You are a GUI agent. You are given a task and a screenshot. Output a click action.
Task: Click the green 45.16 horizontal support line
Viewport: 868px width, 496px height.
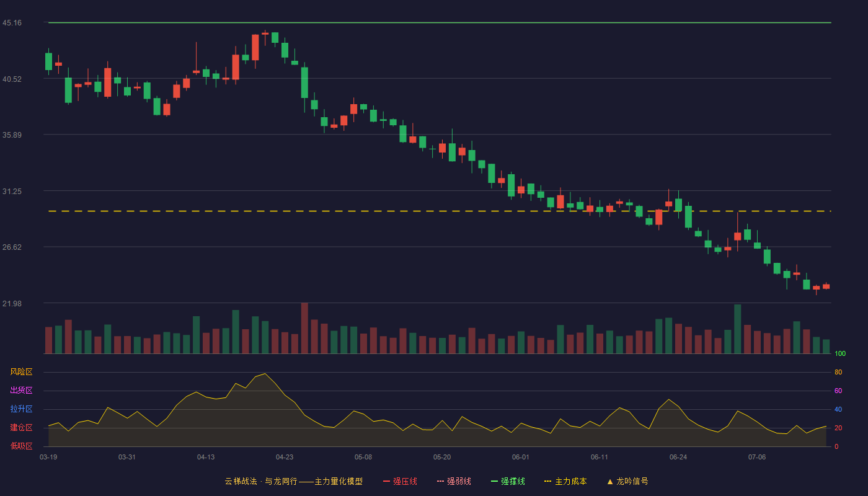point(440,22)
